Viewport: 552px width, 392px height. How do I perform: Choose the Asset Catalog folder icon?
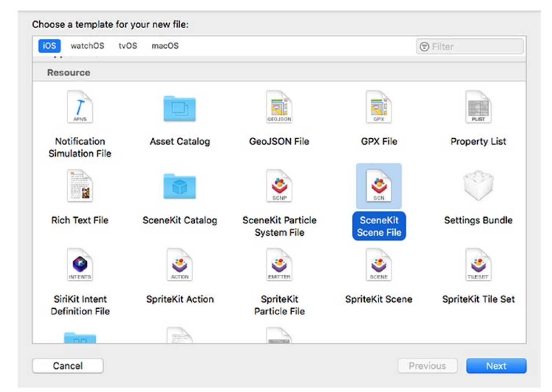click(x=179, y=109)
